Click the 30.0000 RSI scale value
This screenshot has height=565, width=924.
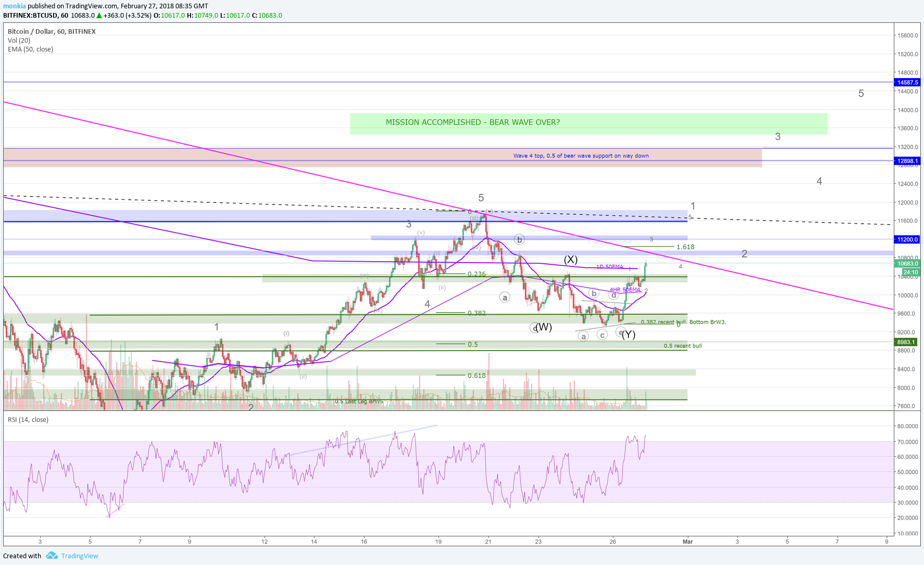907,503
